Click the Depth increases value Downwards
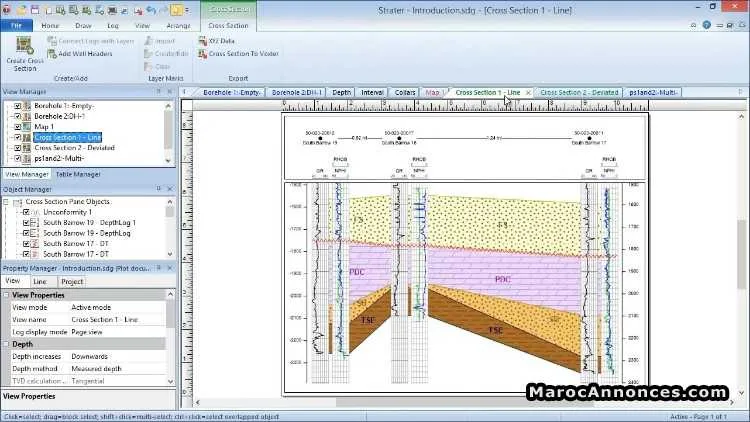 tap(89, 356)
